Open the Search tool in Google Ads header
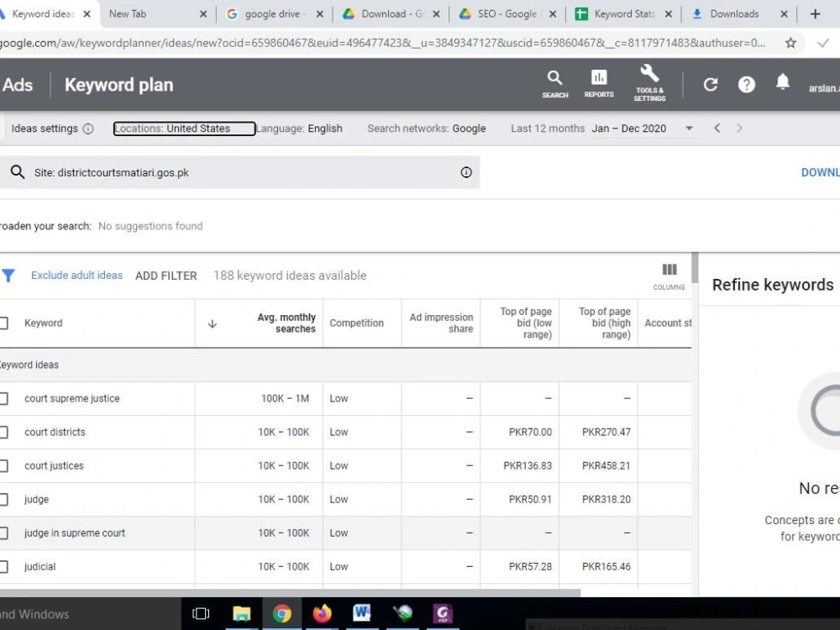The image size is (840, 630). 554,84
